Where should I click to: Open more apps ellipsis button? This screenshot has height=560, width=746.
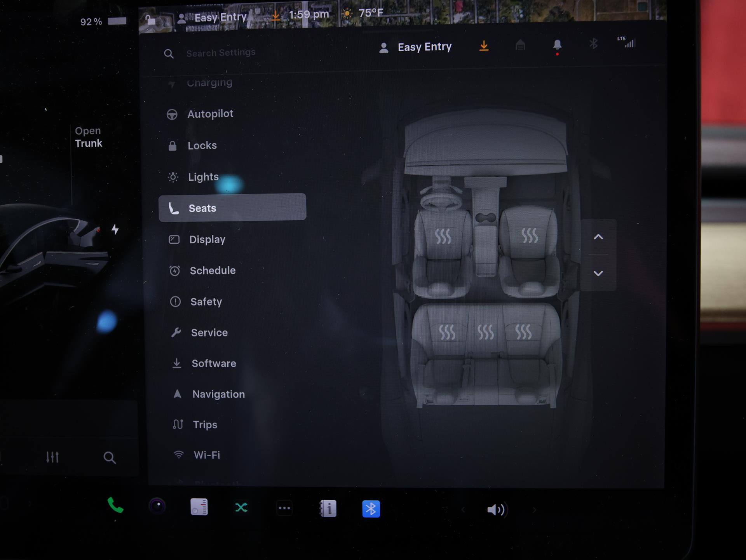[284, 508]
